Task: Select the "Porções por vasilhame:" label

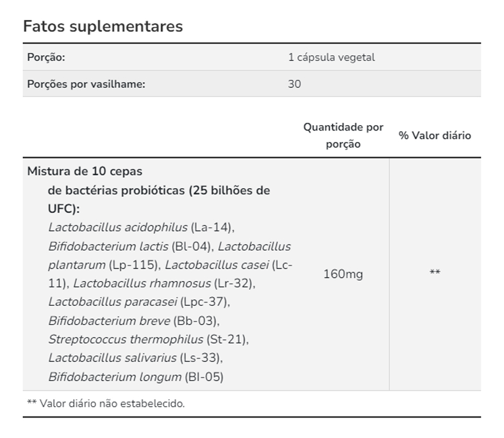Action: [x=87, y=84]
